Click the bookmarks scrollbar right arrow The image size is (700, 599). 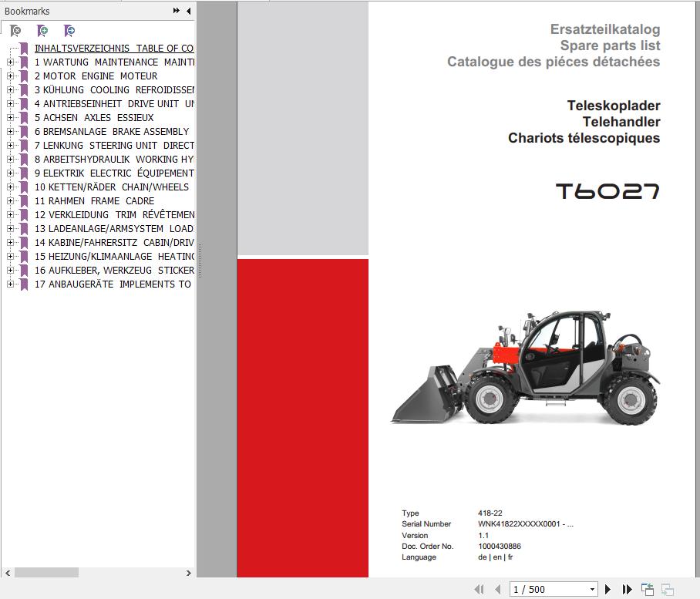tap(189, 573)
